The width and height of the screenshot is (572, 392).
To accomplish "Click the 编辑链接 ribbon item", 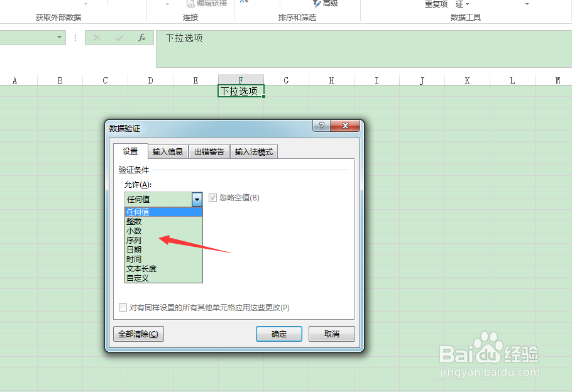I will pyautogui.click(x=207, y=3).
